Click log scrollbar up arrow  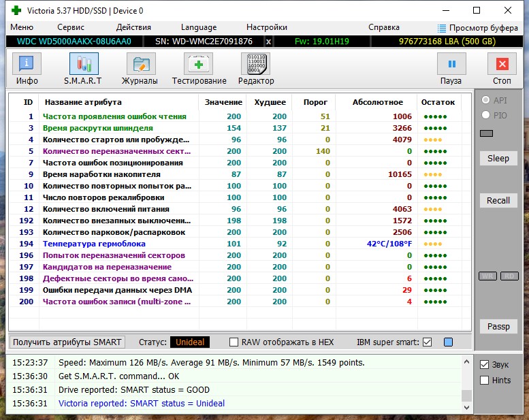coord(466,362)
